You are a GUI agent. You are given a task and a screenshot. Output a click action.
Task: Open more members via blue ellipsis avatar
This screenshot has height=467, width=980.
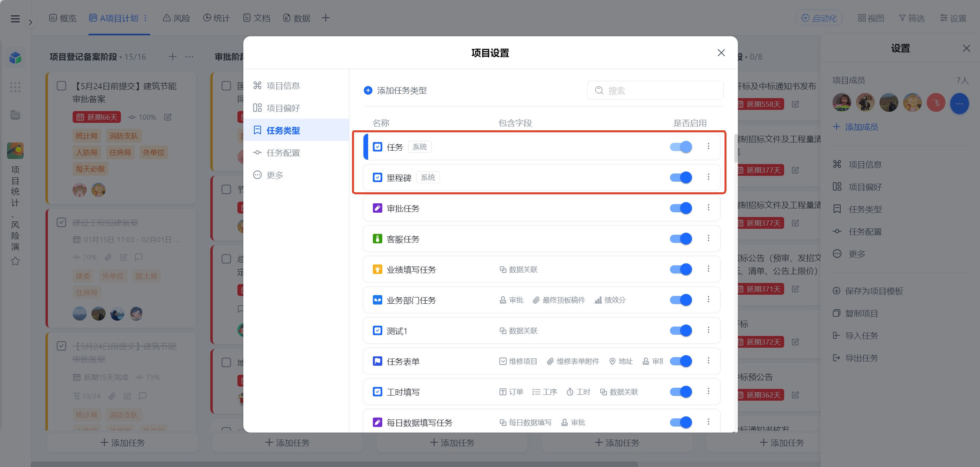(x=959, y=104)
